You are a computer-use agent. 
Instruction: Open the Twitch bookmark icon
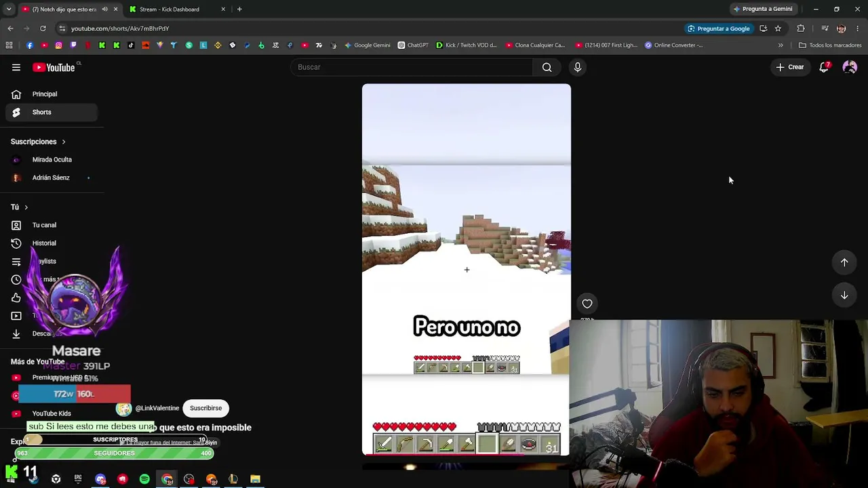click(73, 45)
